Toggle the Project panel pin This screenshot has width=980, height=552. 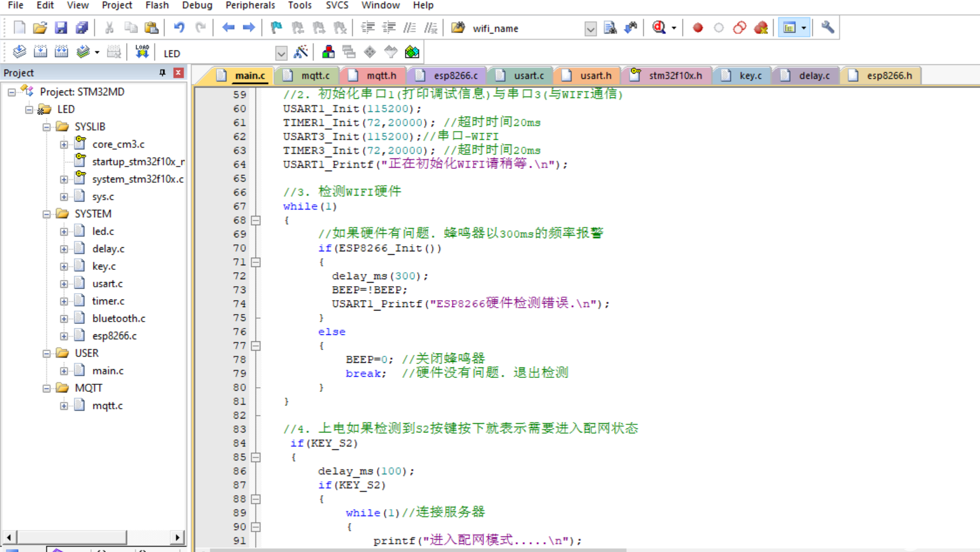click(162, 73)
